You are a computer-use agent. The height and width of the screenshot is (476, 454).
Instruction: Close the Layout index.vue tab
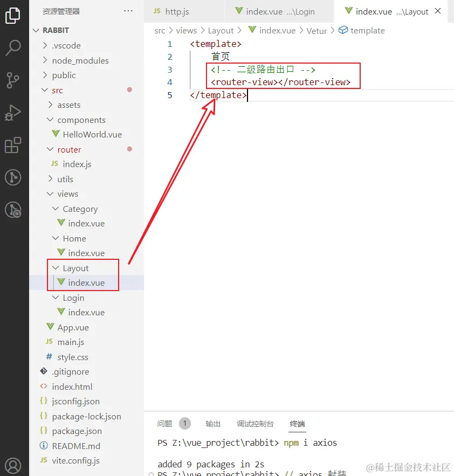[438, 11]
